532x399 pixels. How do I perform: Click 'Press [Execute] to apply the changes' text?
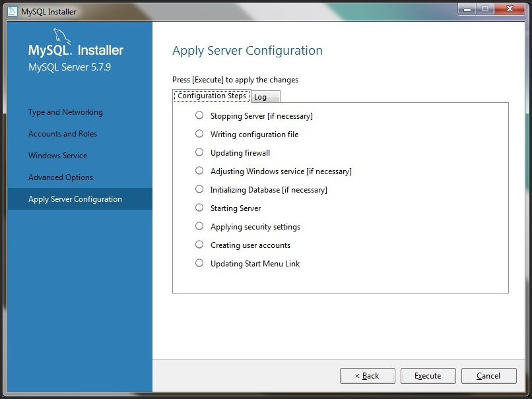click(235, 80)
